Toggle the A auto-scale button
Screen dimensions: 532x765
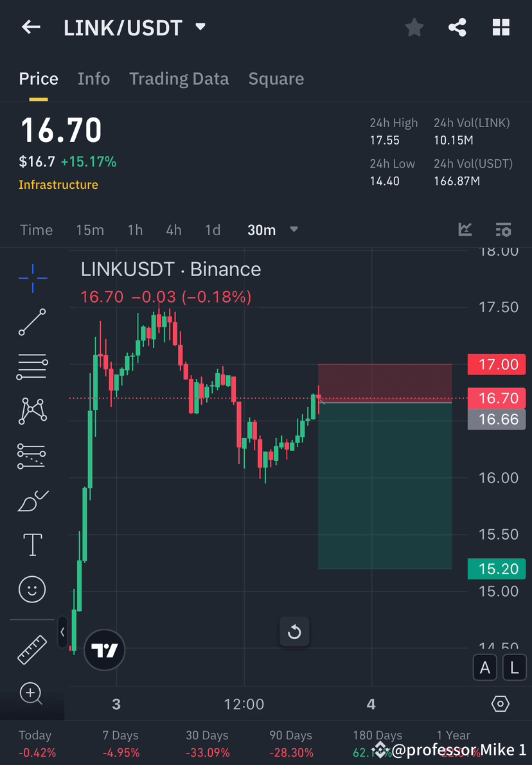click(x=485, y=667)
